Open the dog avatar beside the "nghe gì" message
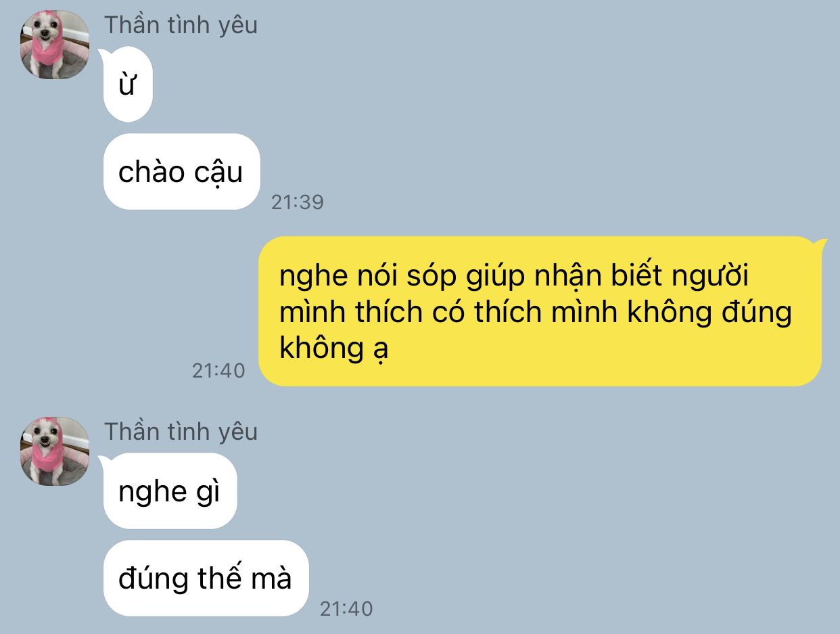 55,451
